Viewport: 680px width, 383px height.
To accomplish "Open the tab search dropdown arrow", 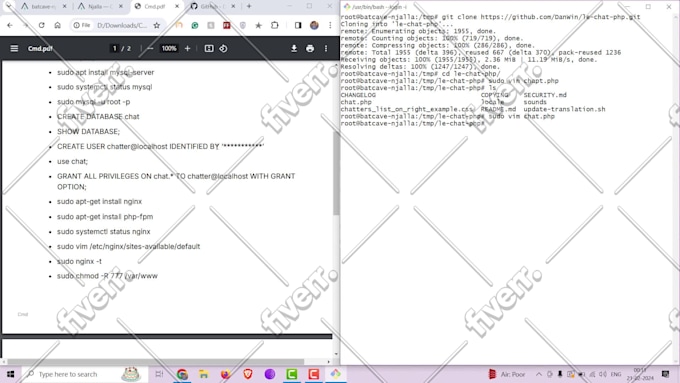I will coord(8,6).
